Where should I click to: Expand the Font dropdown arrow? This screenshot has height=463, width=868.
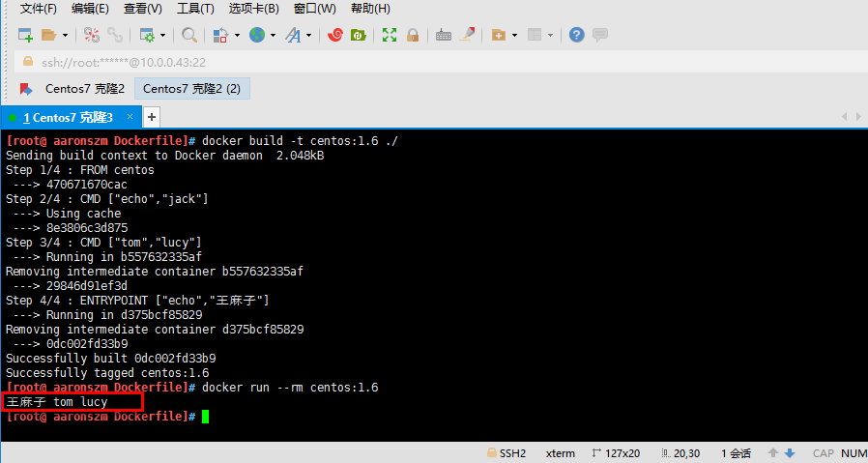coord(309,36)
